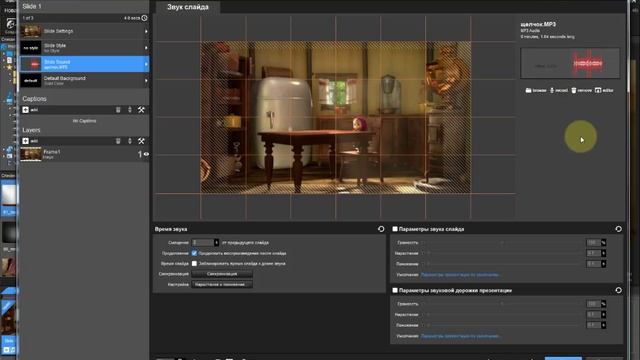Open soundtrack default presentation settings link
This screenshot has height=360, width=640.
[460, 336]
